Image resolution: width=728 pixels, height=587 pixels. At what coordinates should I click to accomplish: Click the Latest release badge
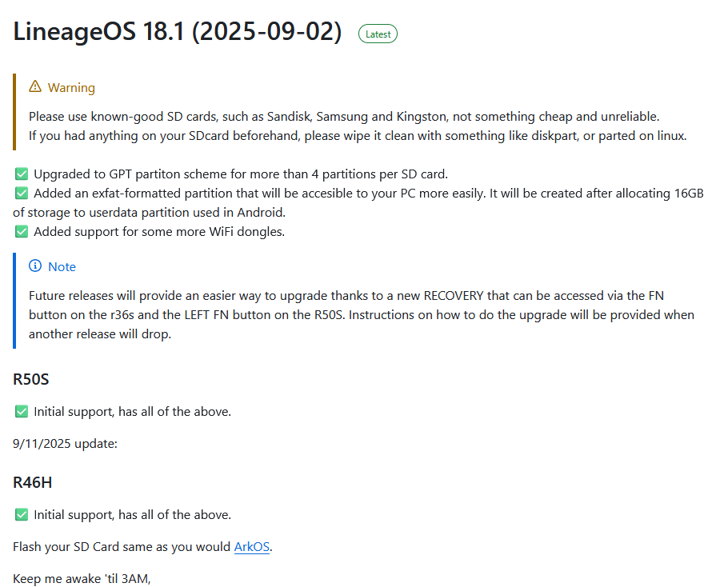pyautogui.click(x=378, y=34)
